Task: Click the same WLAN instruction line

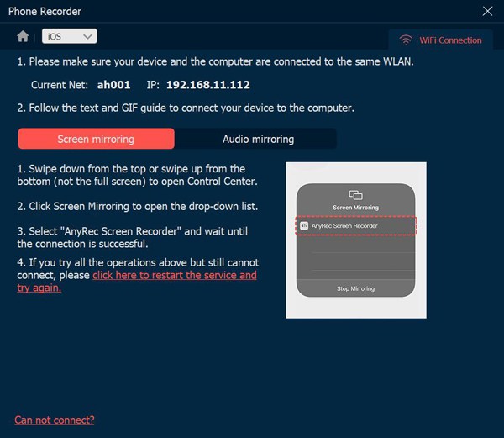Action: [215, 61]
